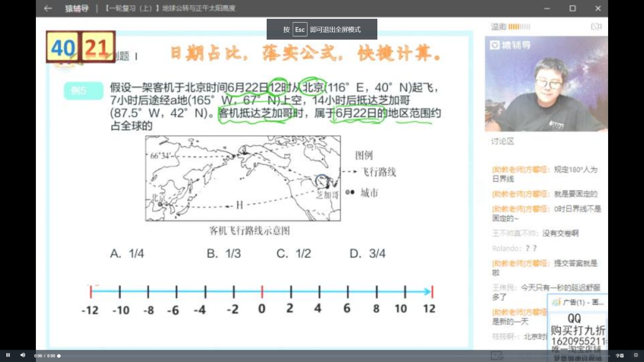Click the flight route map image
This screenshot has width=644, height=362.
coord(243,178)
